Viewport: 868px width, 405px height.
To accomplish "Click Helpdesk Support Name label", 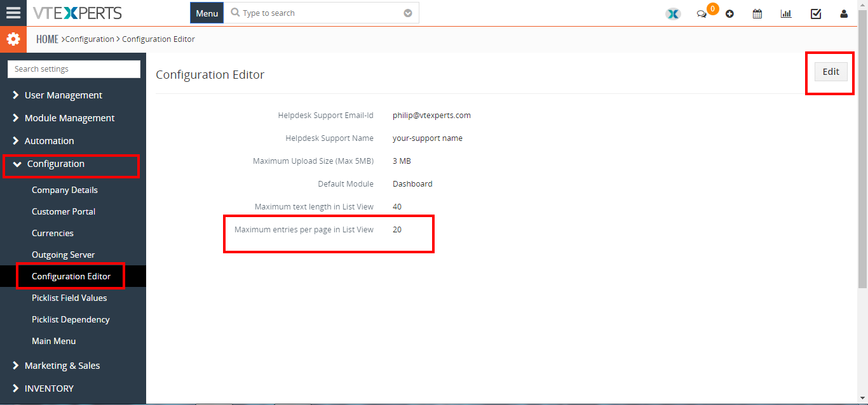I will 329,138.
